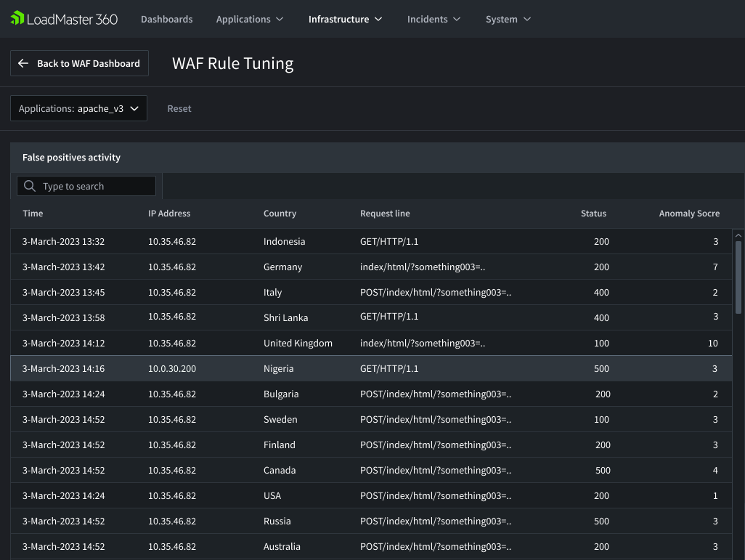Click the Anomaly Socre column header
This screenshot has height=560, width=745.
click(x=689, y=213)
